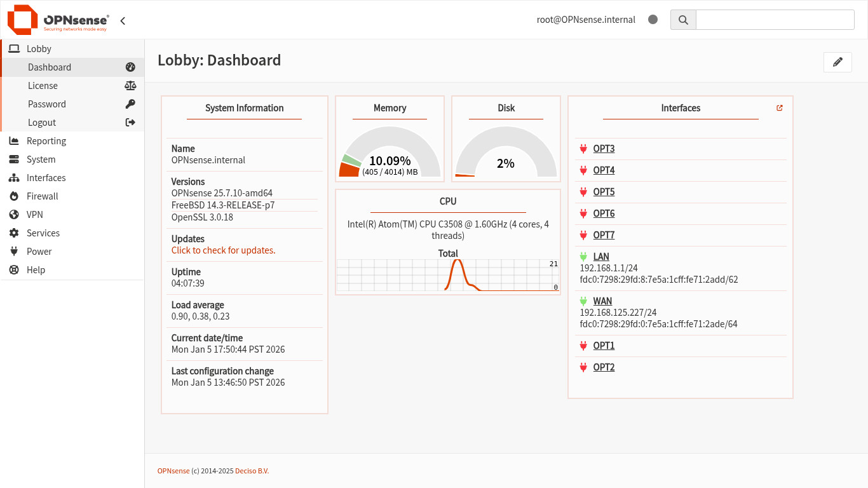Click the Interfaces network tree icon

point(14,178)
